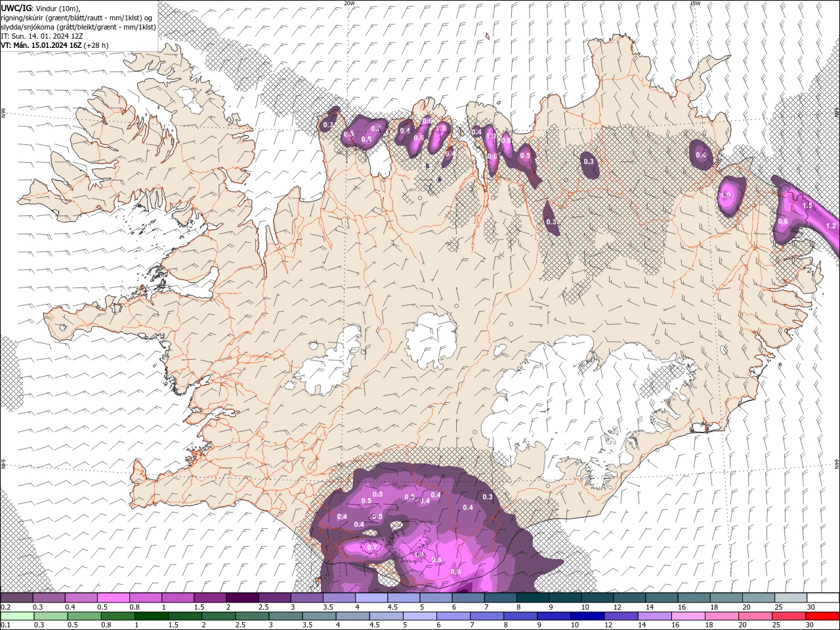Click the 15W longitude label
Screen dimensions: 840x630
(695, 3)
